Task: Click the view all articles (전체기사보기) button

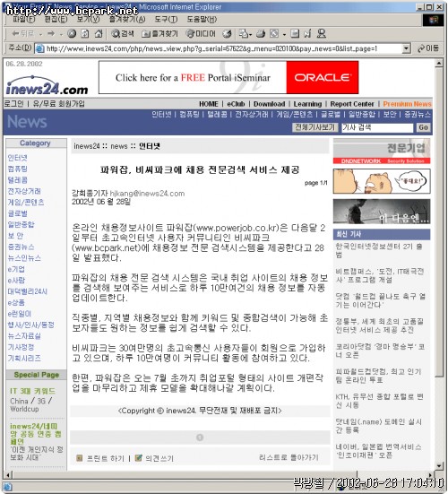Action: point(314,127)
